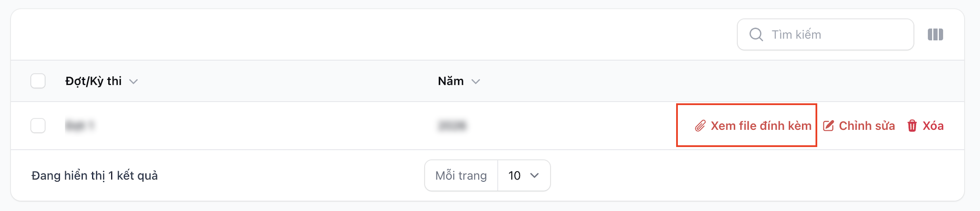Focus the Tìm kiếm search field
Screen dimensions: 980x211
click(x=835, y=35)
